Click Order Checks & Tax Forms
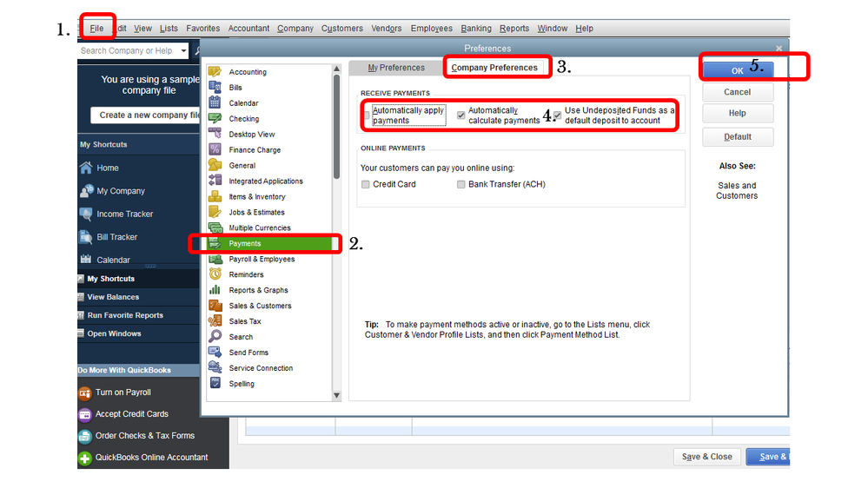 [x=144, y=436]
